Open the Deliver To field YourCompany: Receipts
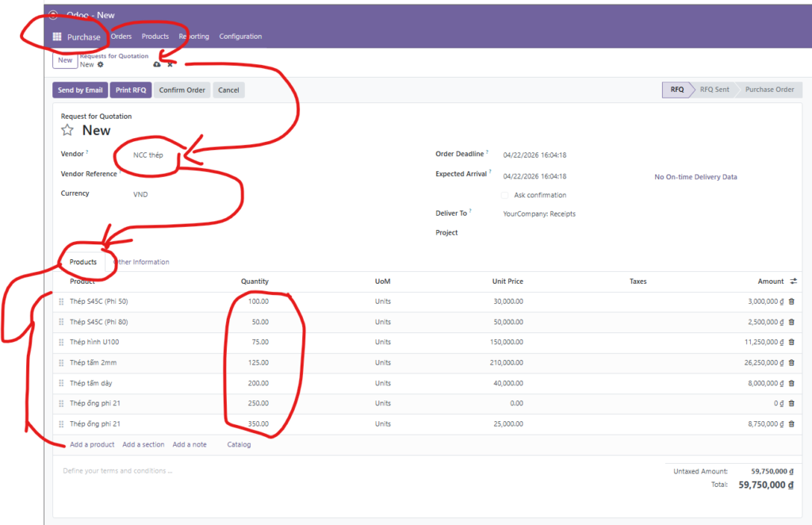Screen dimensions: 812x525 pos(539,214)
